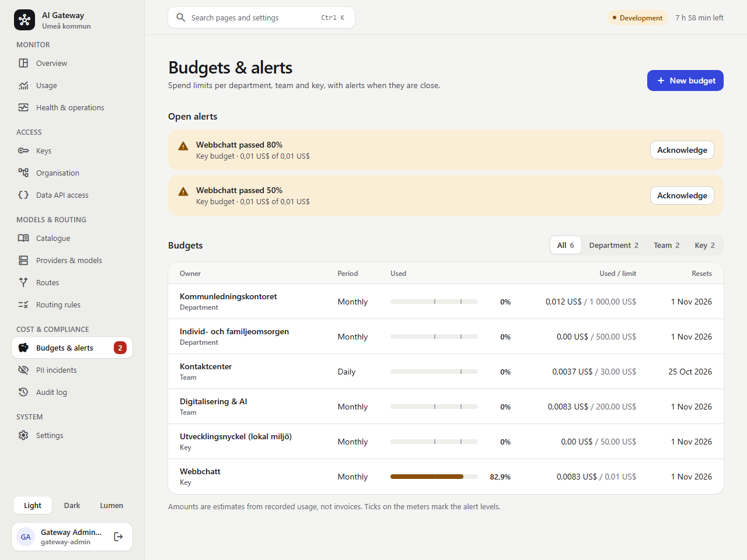Filter budgets by Department
The width and height of the screenshot is (747, 560).
614,245
